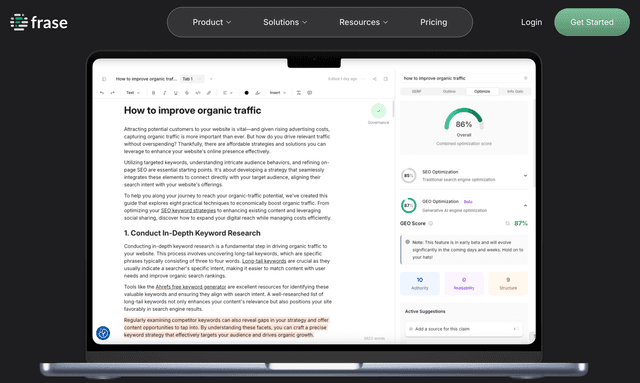
Task: Open the Solutions dropdown menu
Action: [285, 22]
